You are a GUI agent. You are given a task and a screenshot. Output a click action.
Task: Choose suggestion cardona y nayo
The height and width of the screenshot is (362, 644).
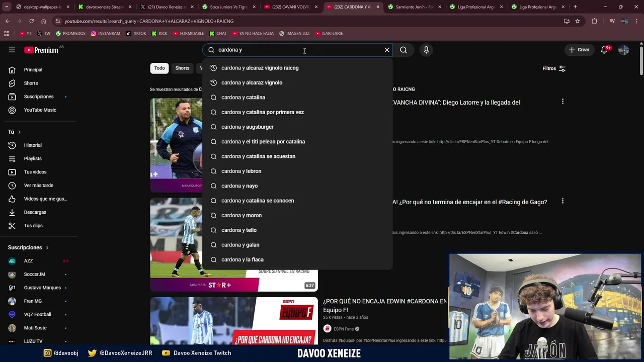tap(297, 186)
